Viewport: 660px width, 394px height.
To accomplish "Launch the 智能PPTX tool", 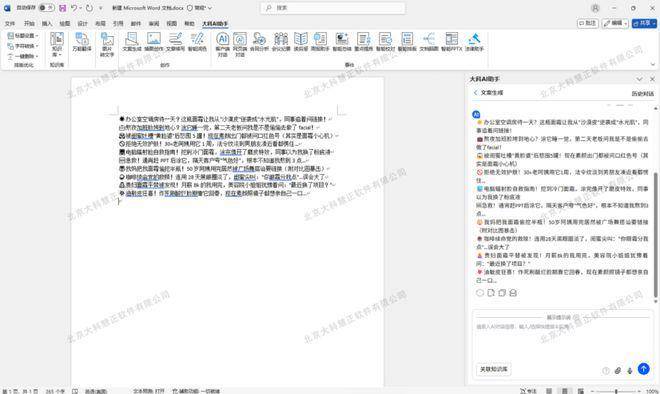I will [452, 42].
